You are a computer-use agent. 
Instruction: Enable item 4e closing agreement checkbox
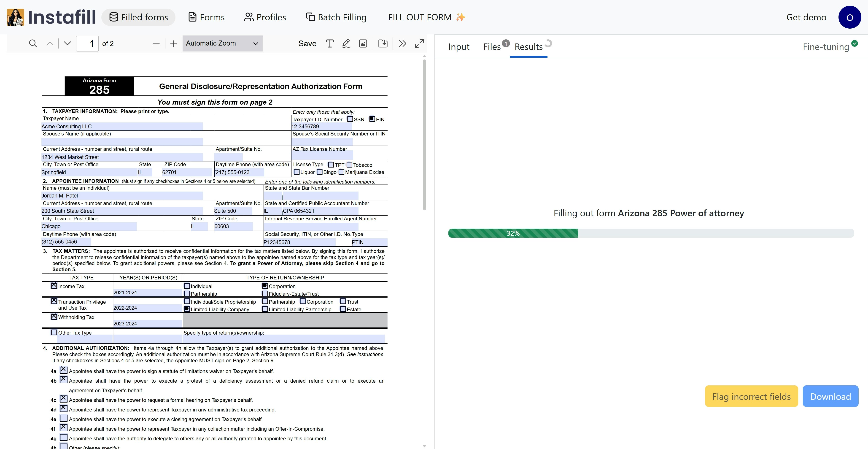click(x=63, y=418)
